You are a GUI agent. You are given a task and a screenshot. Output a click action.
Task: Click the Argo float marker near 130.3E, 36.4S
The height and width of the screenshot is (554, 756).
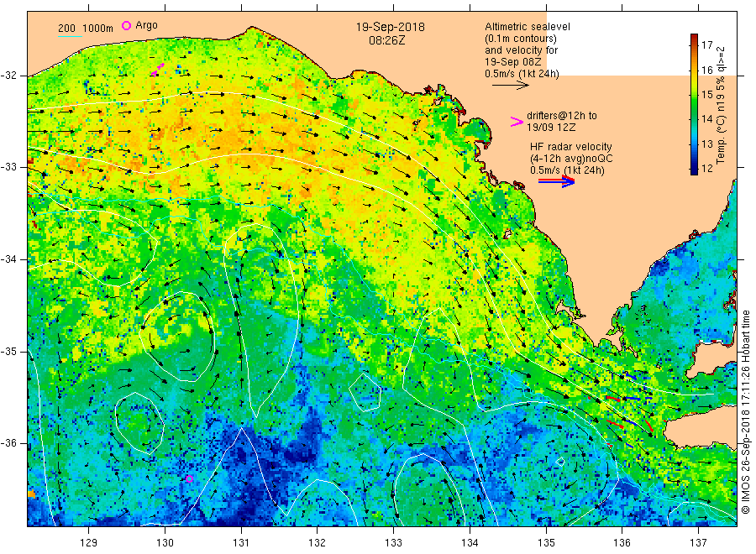pos(189,478)
